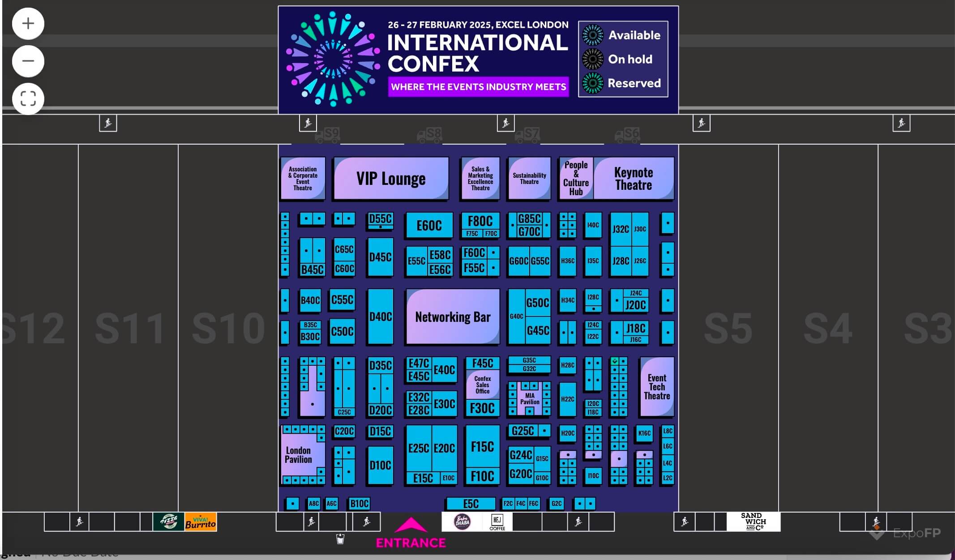
Task: Select booth G85C
Action: point(529,218)
